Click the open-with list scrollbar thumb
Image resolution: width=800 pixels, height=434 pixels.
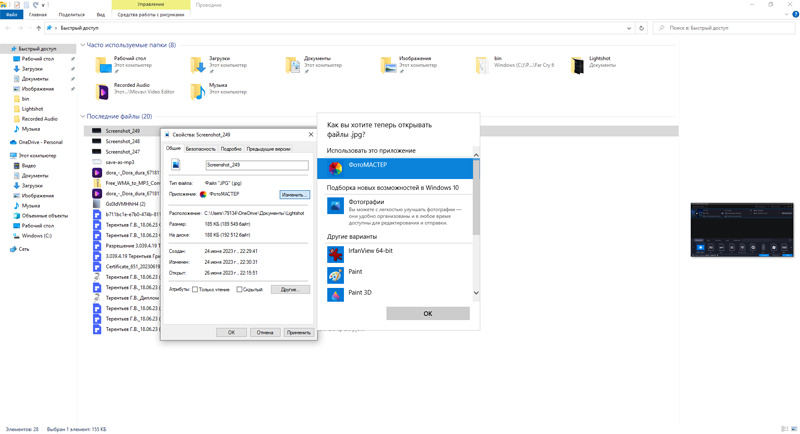coord(476,196)
